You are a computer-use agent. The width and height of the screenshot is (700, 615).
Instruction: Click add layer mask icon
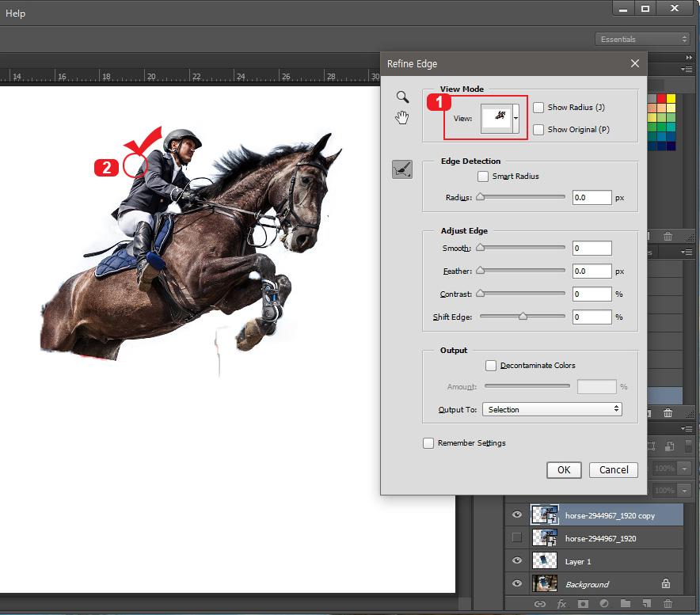click(583, 604)
